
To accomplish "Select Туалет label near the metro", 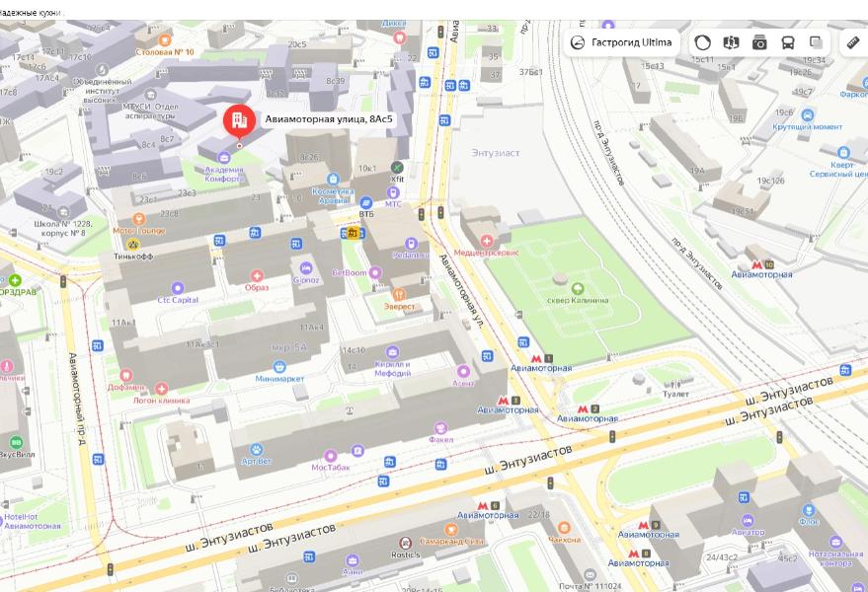I will pyautogui.click(x=675, y=394).
